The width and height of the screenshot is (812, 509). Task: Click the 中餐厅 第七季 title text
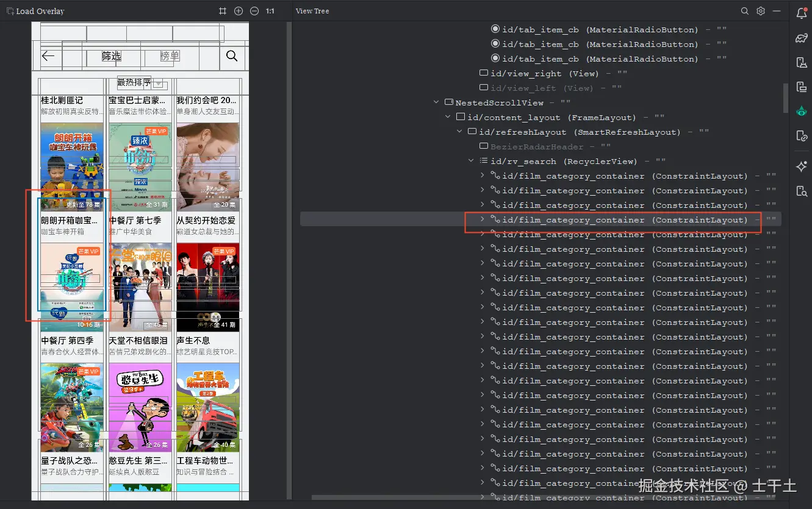coord(135,220)
